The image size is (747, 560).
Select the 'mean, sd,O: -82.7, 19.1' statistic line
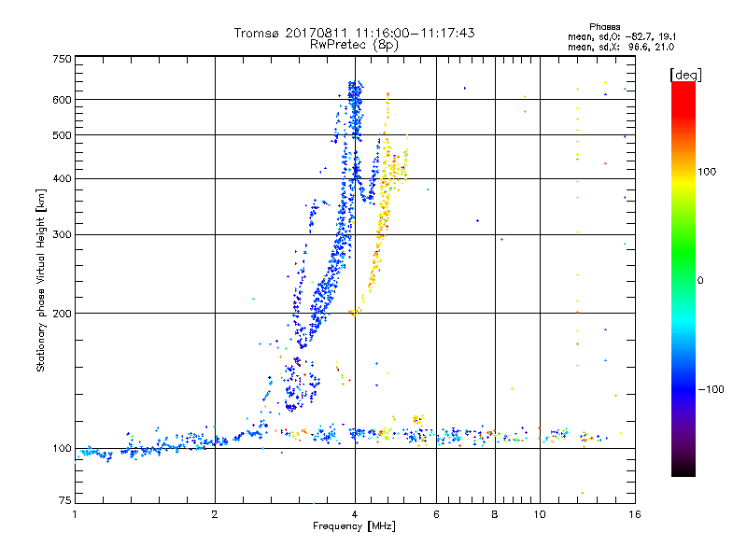(x=622, y=36)
